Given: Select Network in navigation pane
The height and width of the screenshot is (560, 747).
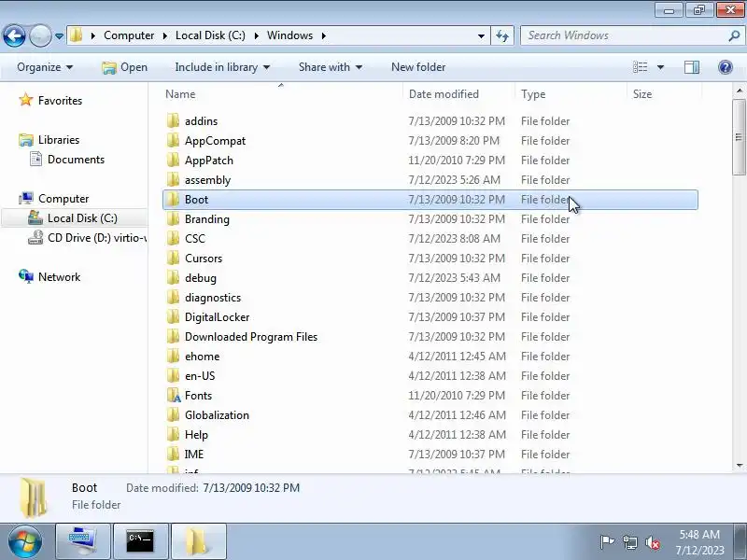Looking at the screenshot, I should [x=59, y=276].
